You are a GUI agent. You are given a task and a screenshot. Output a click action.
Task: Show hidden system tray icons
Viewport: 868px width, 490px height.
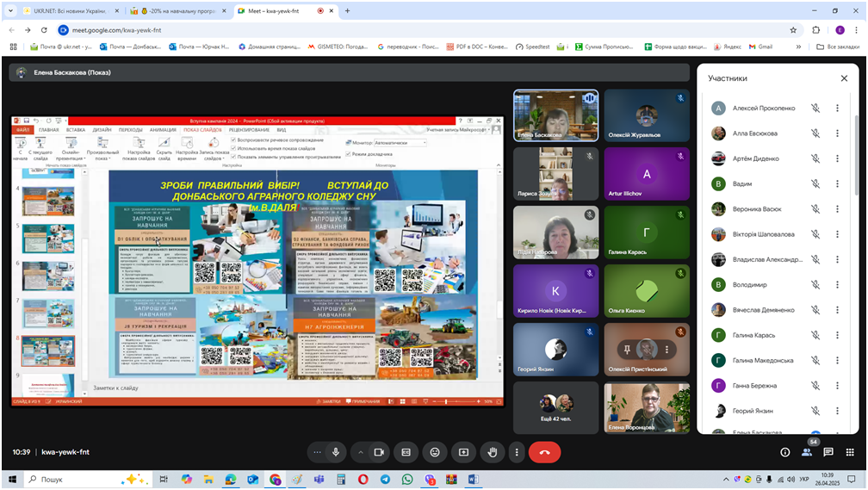[x=726, y=480]
